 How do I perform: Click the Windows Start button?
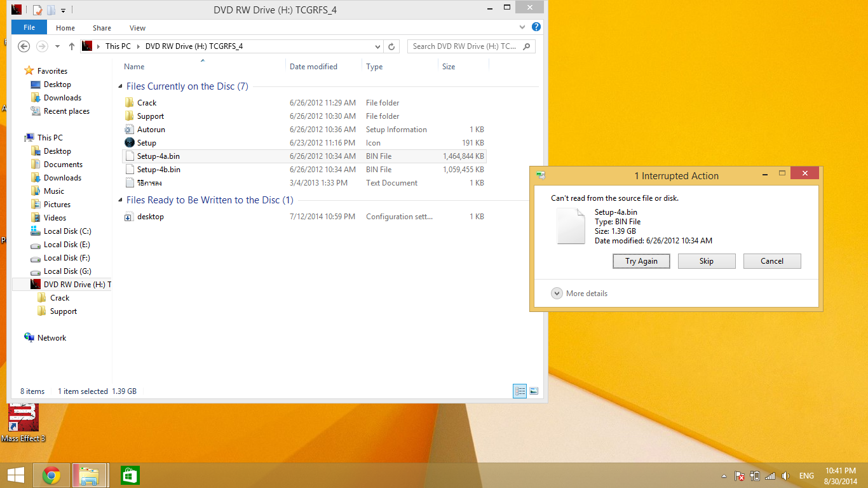pyautogui.click(x=16, y=475)
